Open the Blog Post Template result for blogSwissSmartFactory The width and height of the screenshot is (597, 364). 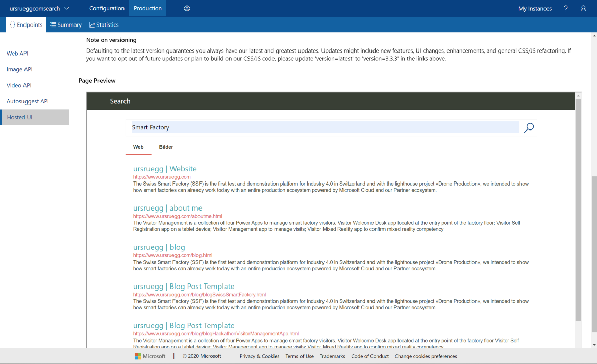point(184,287)
